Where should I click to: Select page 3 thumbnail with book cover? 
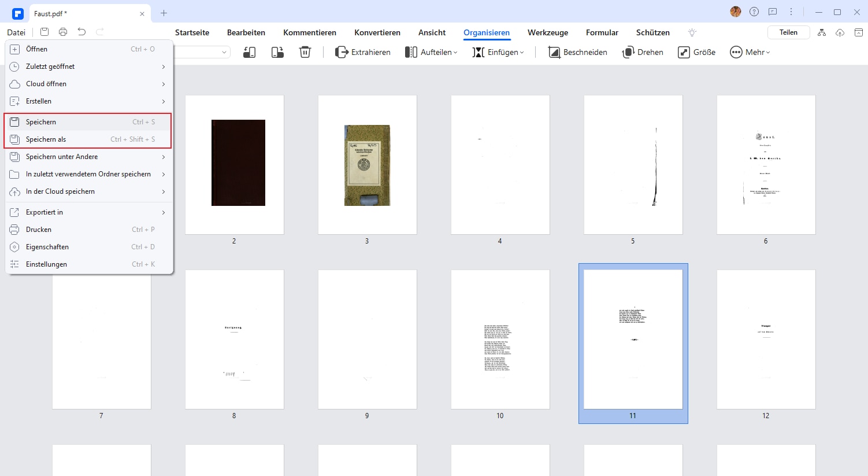368,165
